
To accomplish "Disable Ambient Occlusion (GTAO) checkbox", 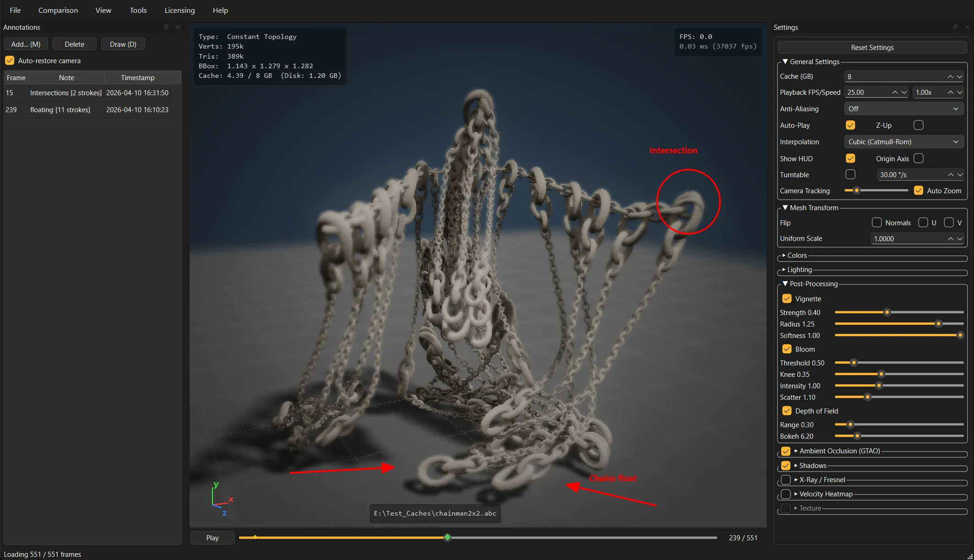I will tap(786, 451).
